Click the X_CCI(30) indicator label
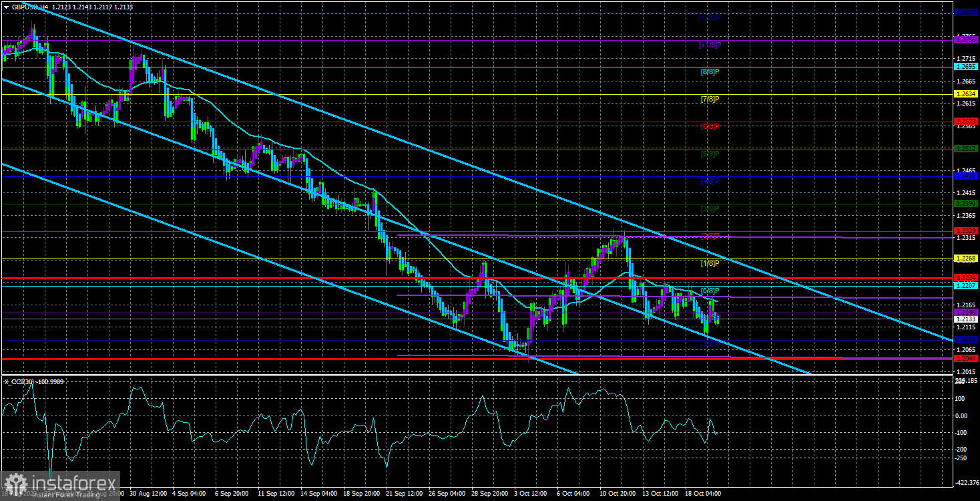980x501 pixels. (21, 381)
